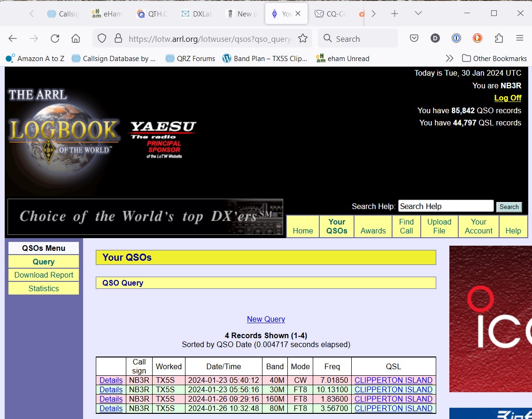This screenshot has height=419, width=532.
Task: Click the browser Home icon
Action: pyautogui.click(x=76, y=39)
